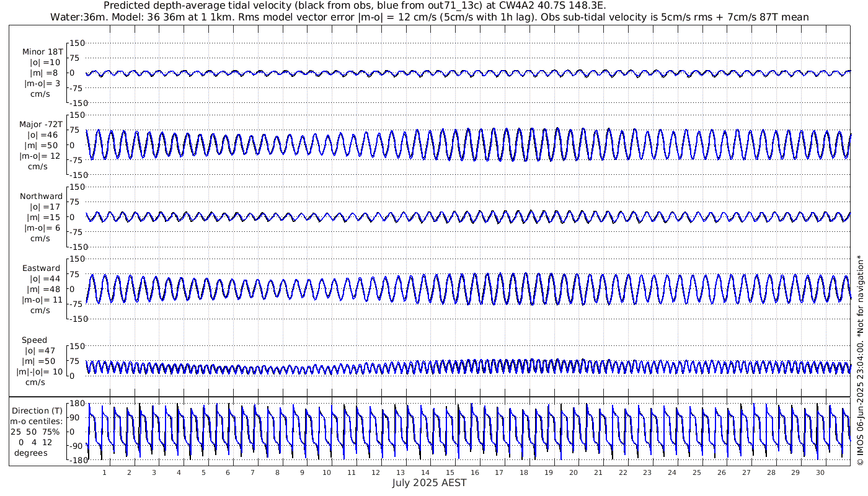Click date label "1" on time axis
This screenshot has width=868, height=496.
pyautogui.click(x=105, y=472)
